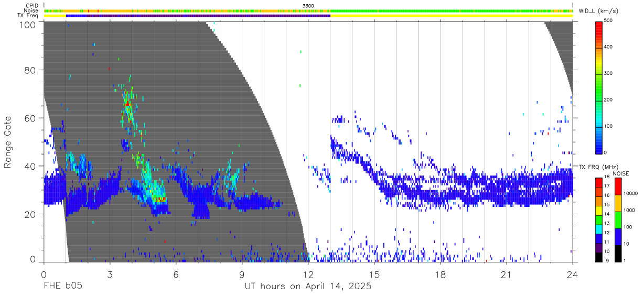Click y-axis tick label 20
Screen dimensions: 644x297
[x=31, y=214]
